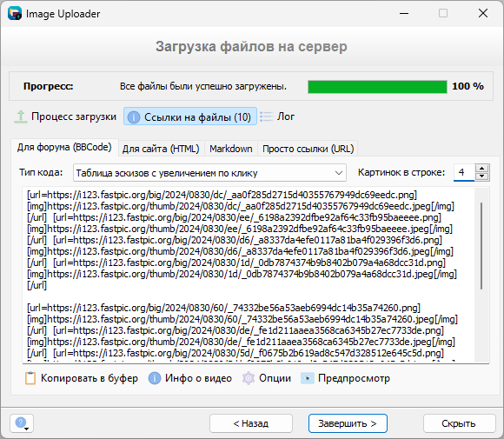Click the Log list icon

[x=267, y=116]
